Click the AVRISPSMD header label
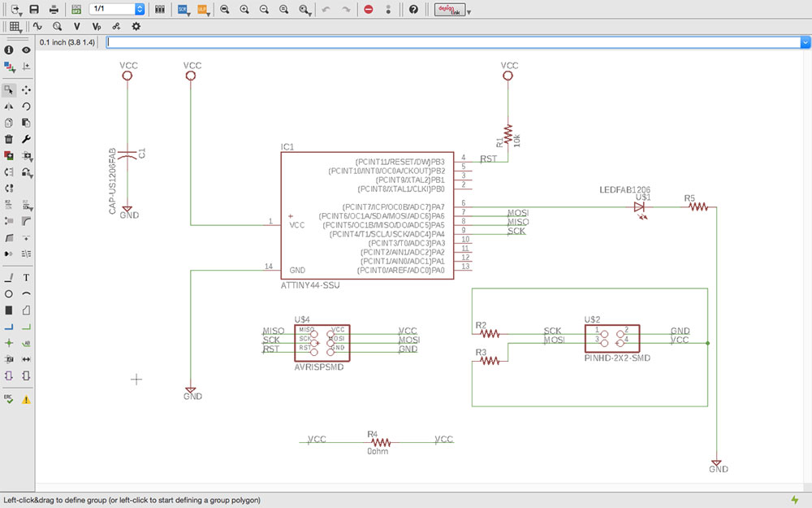 (x=319, y=367)
